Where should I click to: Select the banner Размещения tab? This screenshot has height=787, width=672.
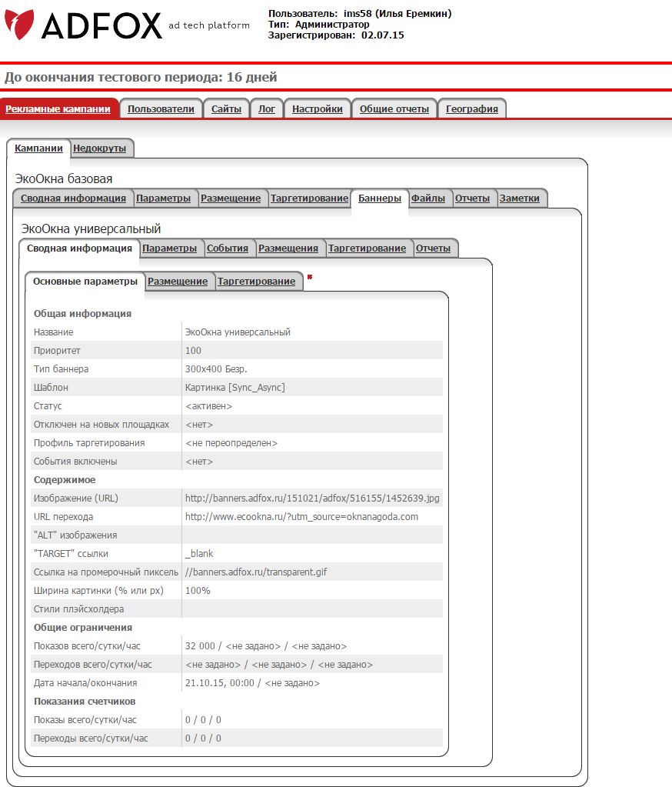point(288,248)
